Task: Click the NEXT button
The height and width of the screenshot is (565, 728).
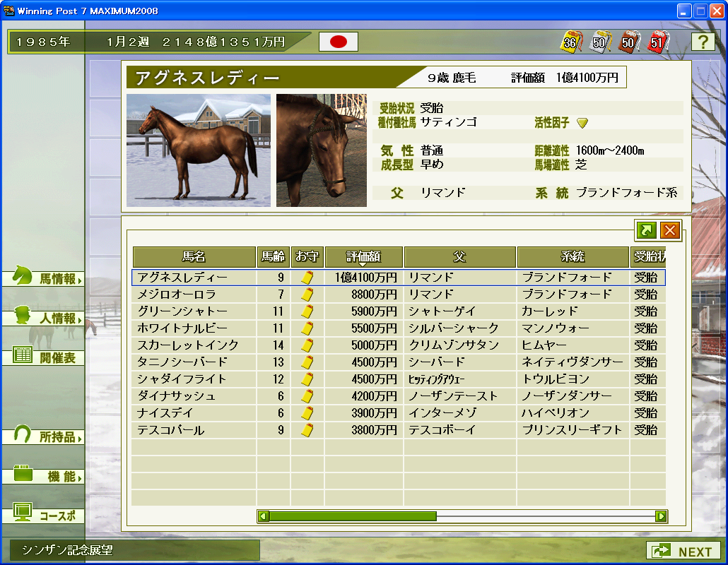Action: 683,551
